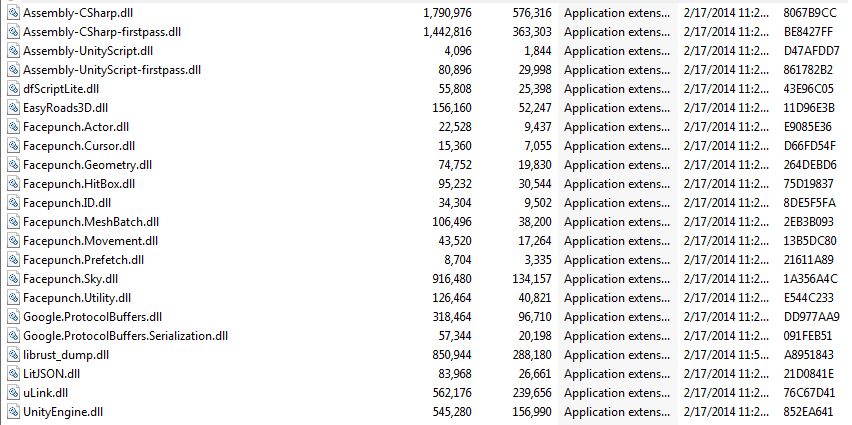Select the Facepunch.ID.dll file name
The width and height of the screenshot is (852, 425).
click(67, 203)
